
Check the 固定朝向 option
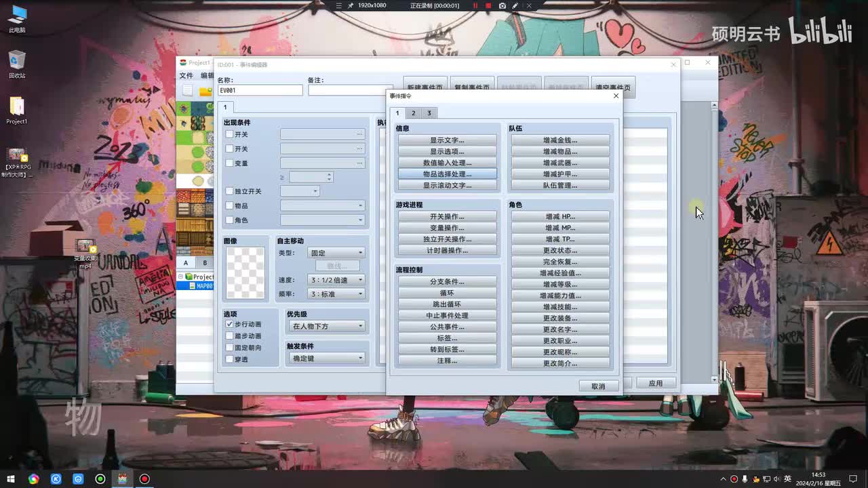click(x=229, y=348)
